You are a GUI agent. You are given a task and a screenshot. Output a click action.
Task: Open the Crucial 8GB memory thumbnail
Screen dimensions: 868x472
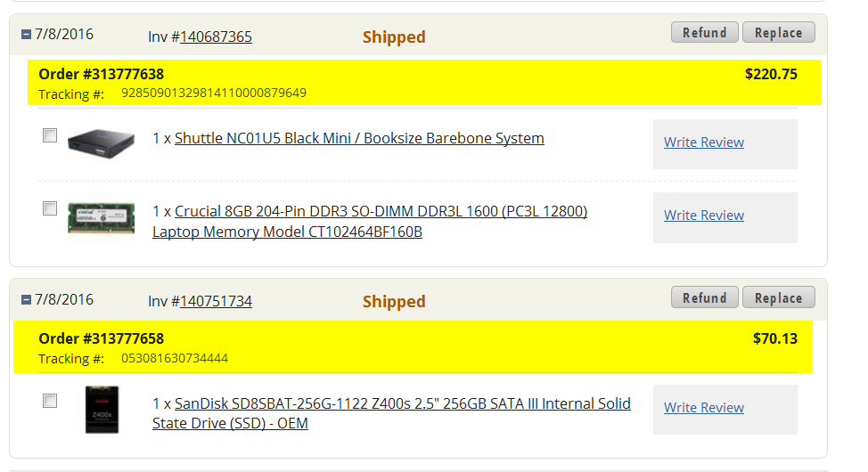101,218
